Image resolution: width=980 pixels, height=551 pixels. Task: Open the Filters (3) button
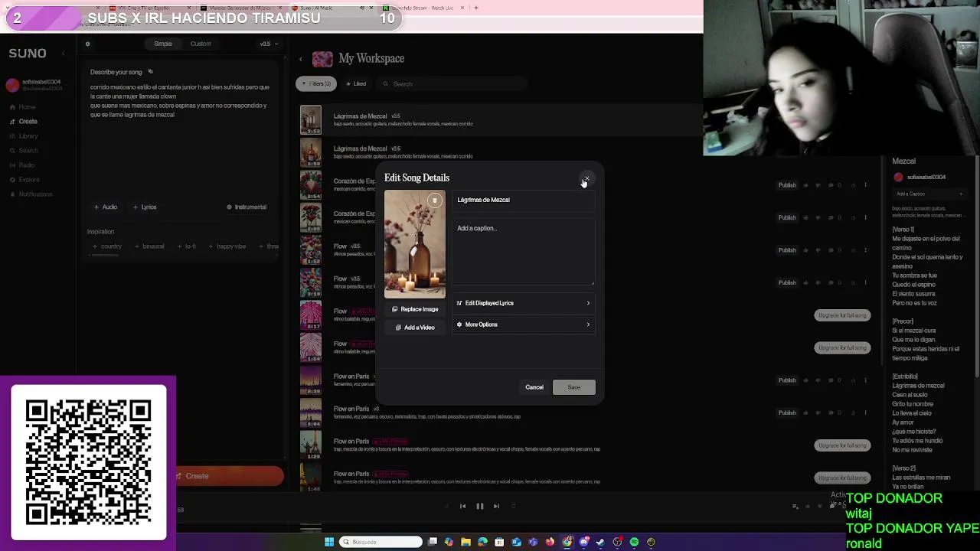coord(315,83)
